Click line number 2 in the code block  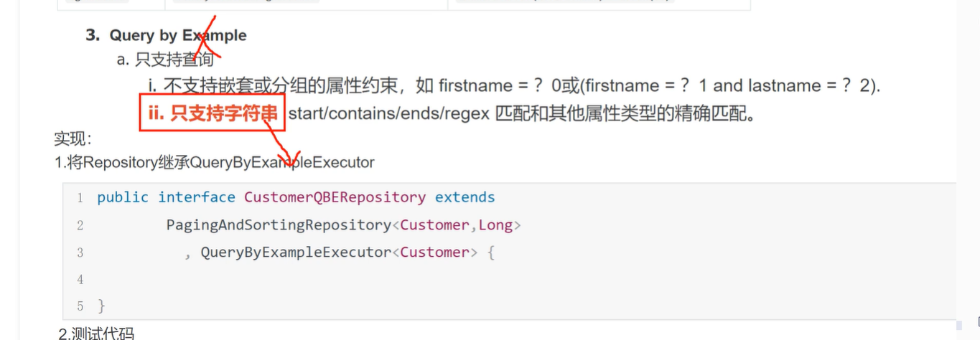click(x=80, y=225)
